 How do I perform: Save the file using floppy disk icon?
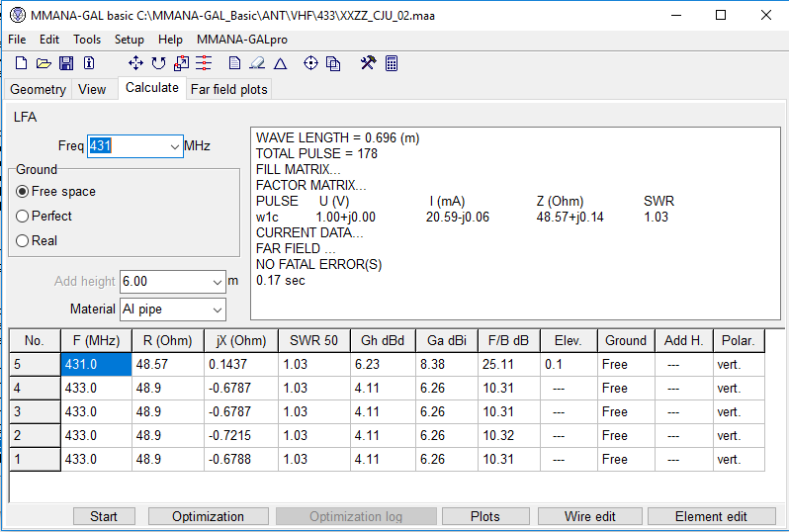click(66, 63)
